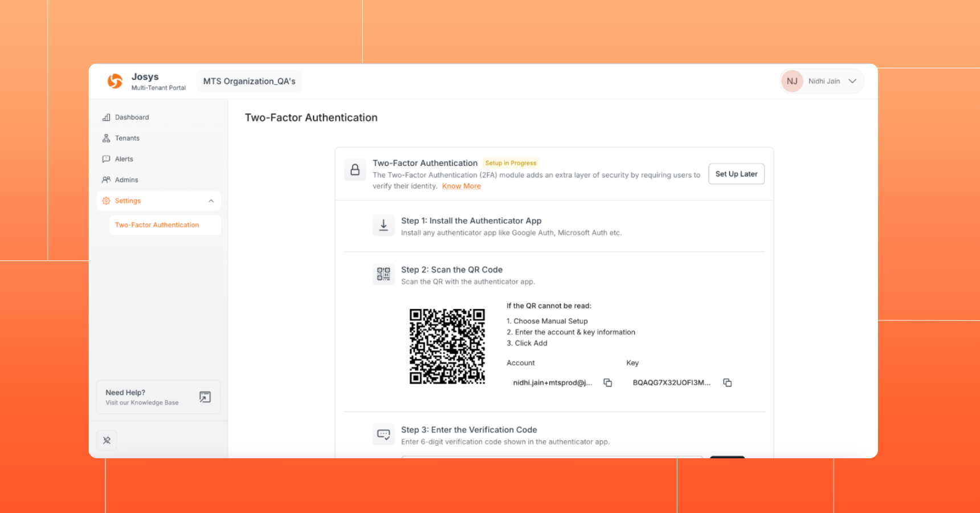This screenshot has height=513, width=980.
Task: Click the 'If the QR cannot be read:' text
Action: [549, 306]
